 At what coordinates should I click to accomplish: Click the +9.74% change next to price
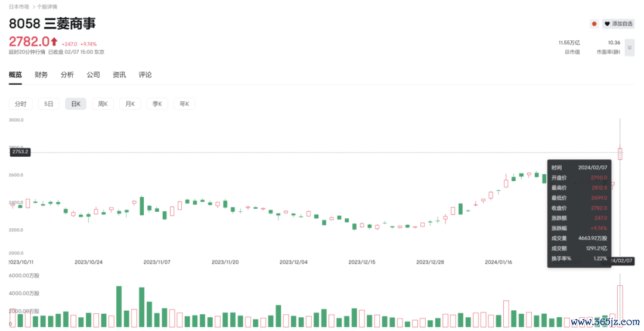click(88, 44)
